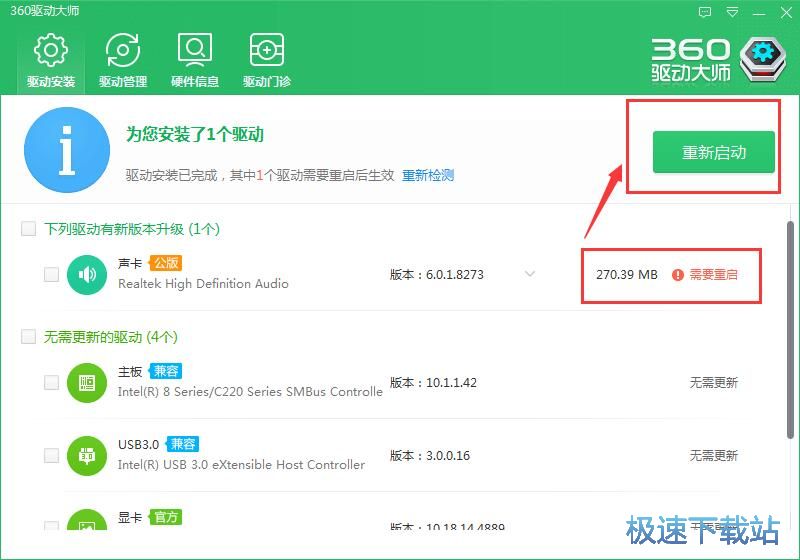Open the title bar dropdown menu icon
Screen dimensions: 800x560
(x=732, y=12)
